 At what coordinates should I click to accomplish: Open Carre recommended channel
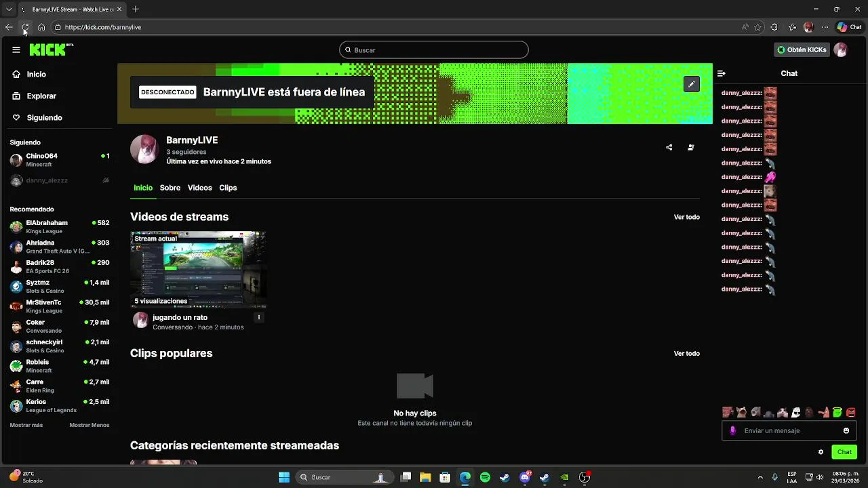pyautogui.click(x=60, y=386)
